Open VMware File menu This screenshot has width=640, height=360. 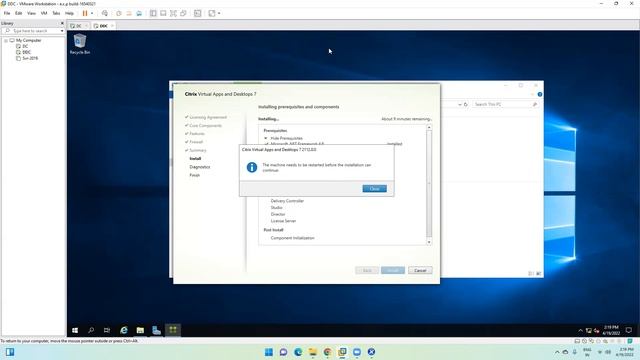point(7,13)
